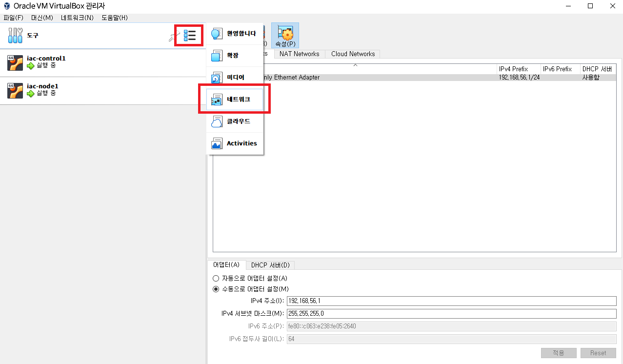623x364 pixels.
Task: Switch to the NAT Networks tab
Action: tap(299, 54)
